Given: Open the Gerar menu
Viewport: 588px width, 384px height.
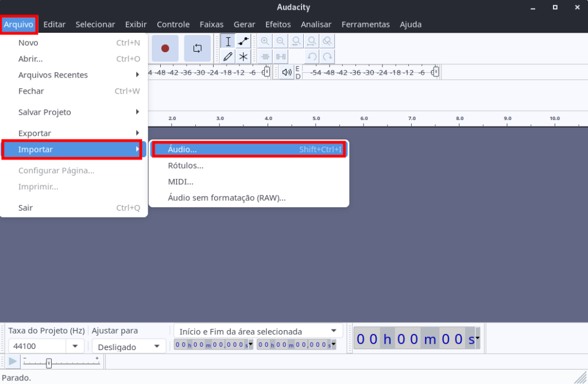Looking at the screenshot, I should (x=245, y=24).
